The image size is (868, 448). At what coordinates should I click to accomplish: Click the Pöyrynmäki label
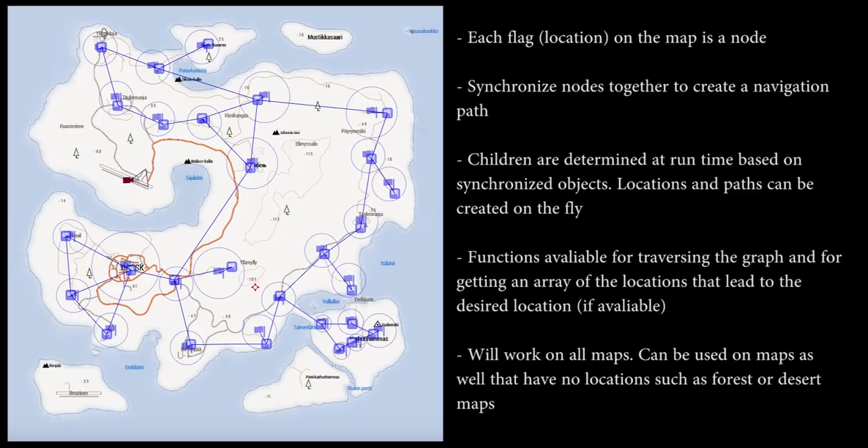(x=353, y=131)
